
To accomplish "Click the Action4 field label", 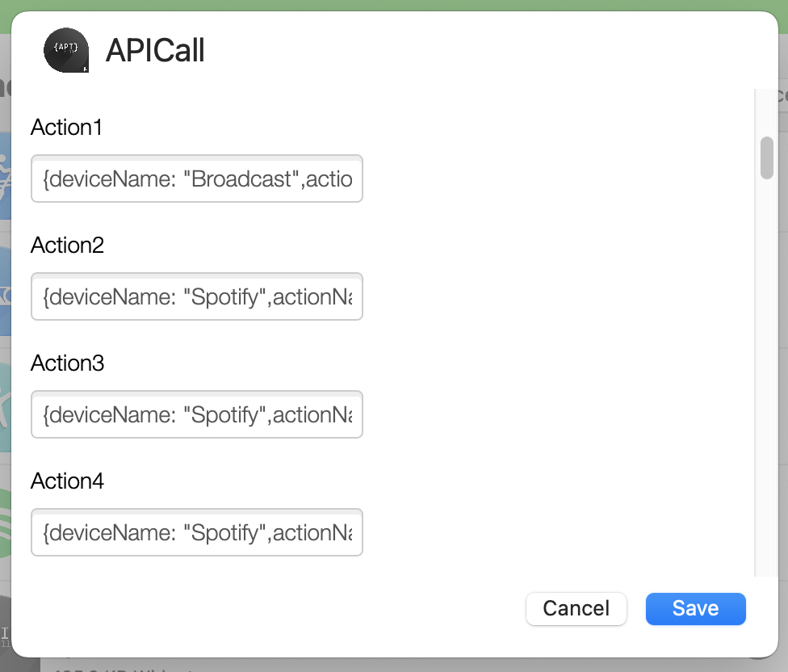I will click(65, 481).
